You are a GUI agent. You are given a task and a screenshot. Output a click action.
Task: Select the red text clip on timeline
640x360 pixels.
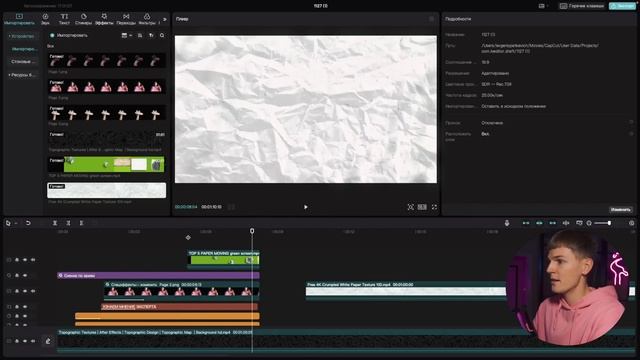180,307
